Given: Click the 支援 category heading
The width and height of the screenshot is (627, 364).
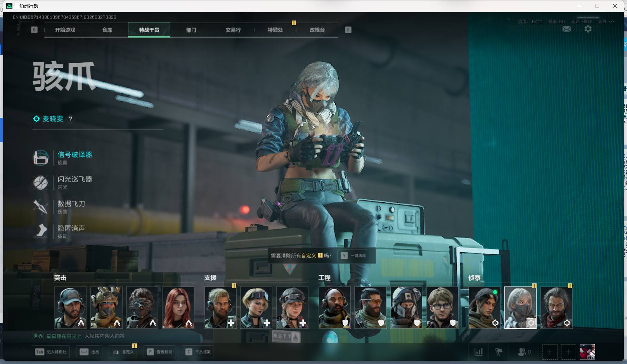Looking at the screenshot, I should point(210,278).
